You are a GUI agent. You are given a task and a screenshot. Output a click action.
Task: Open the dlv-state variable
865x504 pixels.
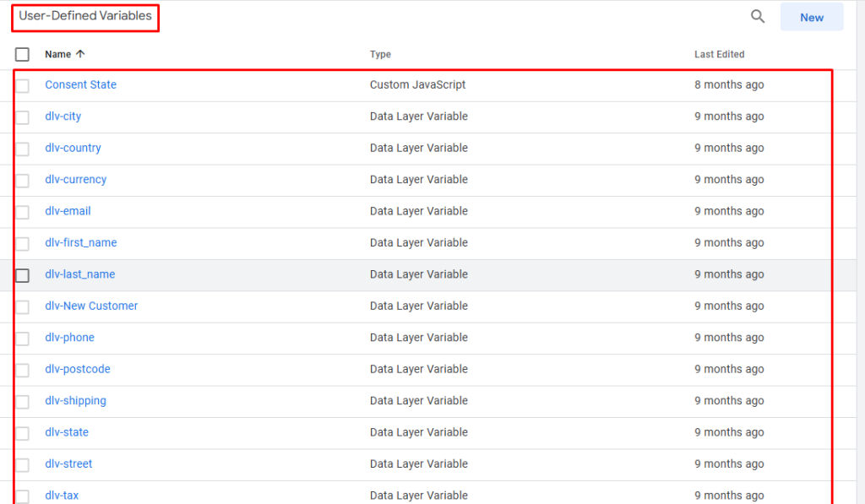66,432
